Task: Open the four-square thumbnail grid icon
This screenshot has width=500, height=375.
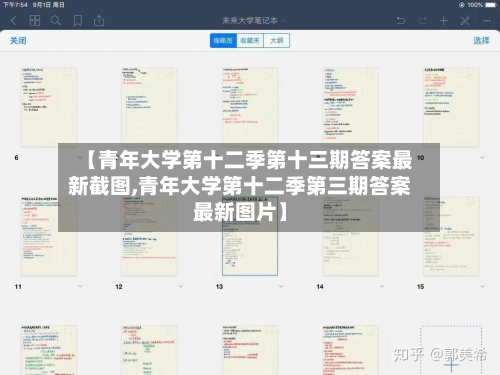Action: [x=35, y=21]
